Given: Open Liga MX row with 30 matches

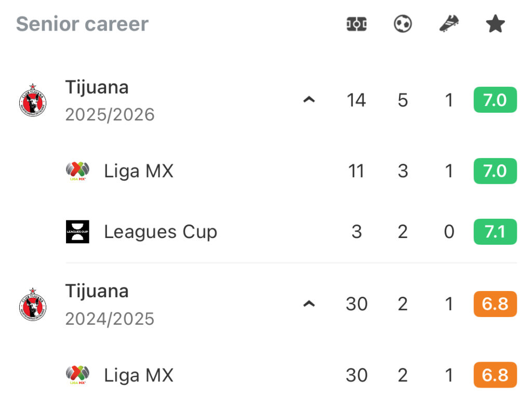Looking at the screenshot, I should click(138, 375).
